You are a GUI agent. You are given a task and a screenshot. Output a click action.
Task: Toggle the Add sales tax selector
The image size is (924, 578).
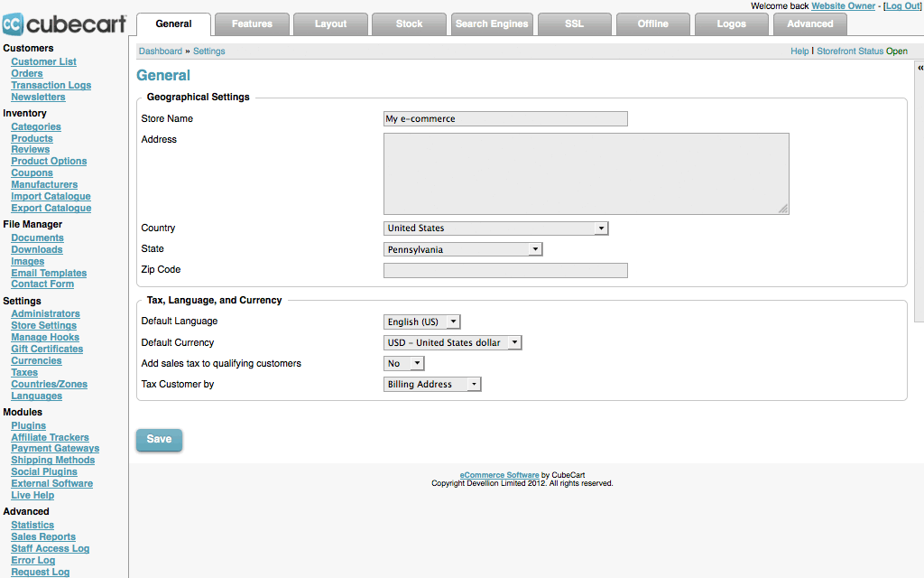403,364
